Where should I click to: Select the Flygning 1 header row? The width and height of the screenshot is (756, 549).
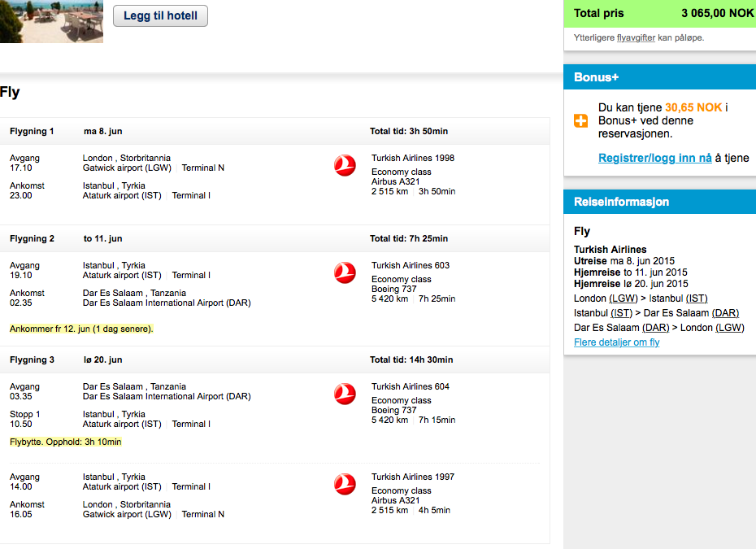(x=275, y=131)
